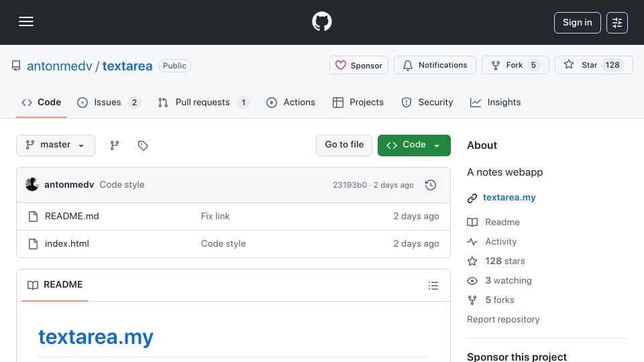
Task: Open Notifications bell button
Action: pyautogui.click(x=435, y=65)
